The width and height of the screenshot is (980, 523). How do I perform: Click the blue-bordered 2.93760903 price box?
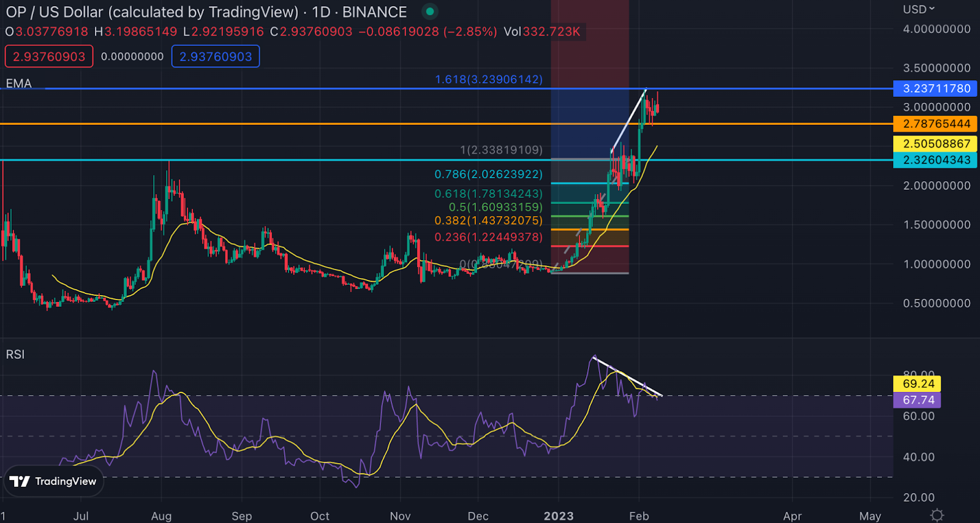(216, 56)
